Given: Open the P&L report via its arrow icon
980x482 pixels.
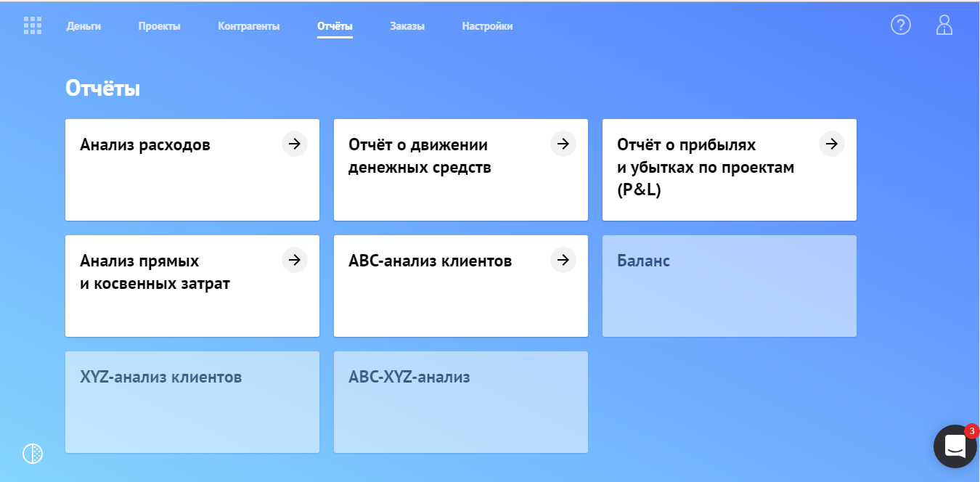Looking at the screenshot, I should (x=831, y=144).
